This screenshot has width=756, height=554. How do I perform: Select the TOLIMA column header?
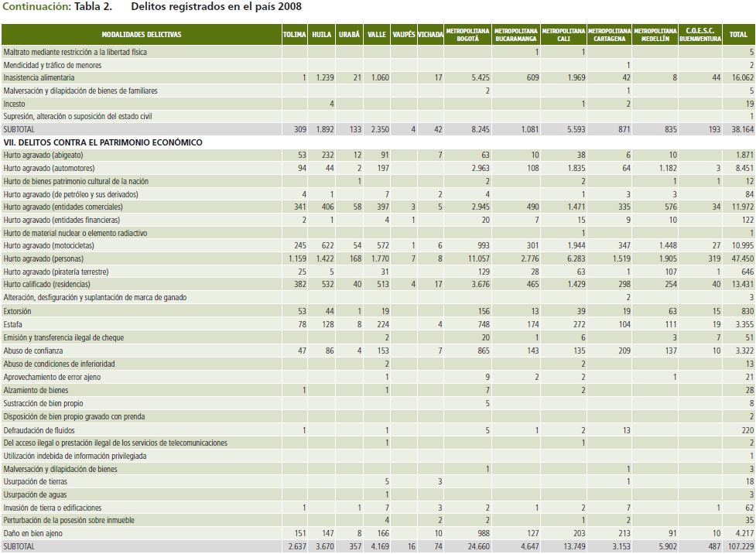click(294, 35)
